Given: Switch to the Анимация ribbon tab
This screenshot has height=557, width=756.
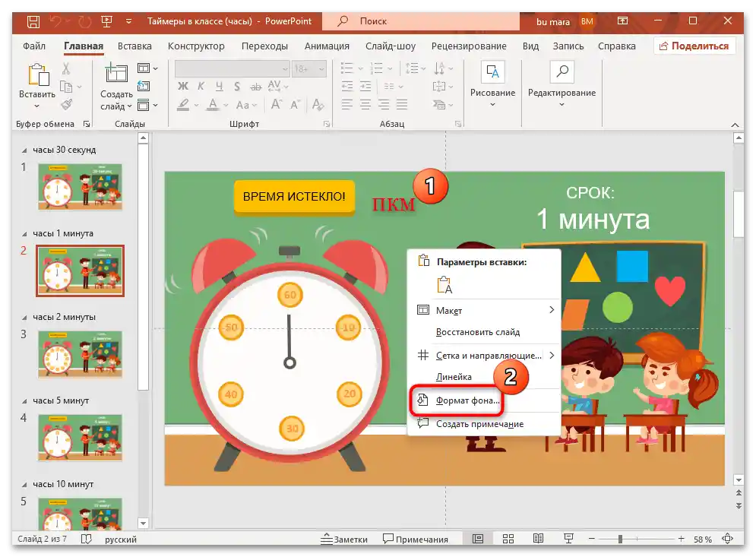Looking at the screenshot, I should 327,46.
